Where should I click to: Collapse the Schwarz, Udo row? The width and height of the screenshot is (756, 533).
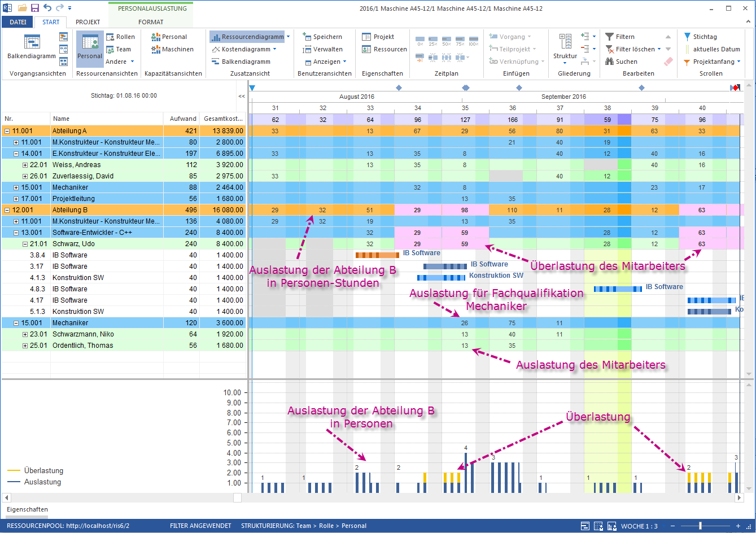[x=25, y=244]
